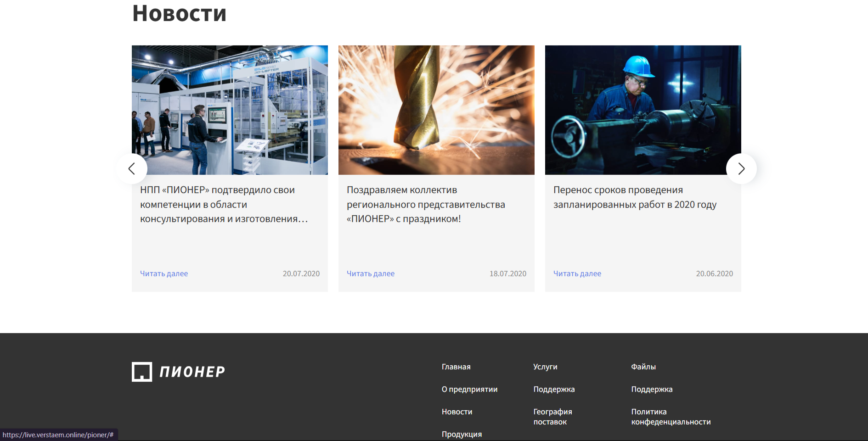Open the lathe worker news photo
Screen dimensions: 868x441
pos(643,110)
